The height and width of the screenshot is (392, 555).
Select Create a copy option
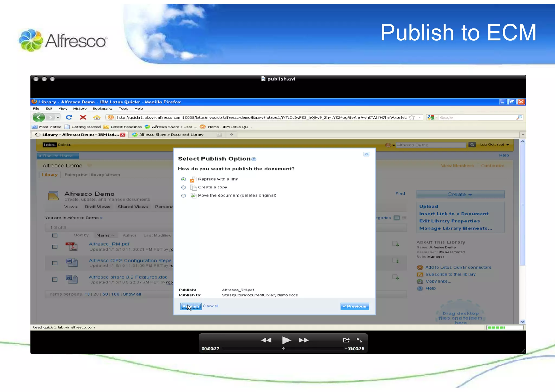[x=183, y=187]
